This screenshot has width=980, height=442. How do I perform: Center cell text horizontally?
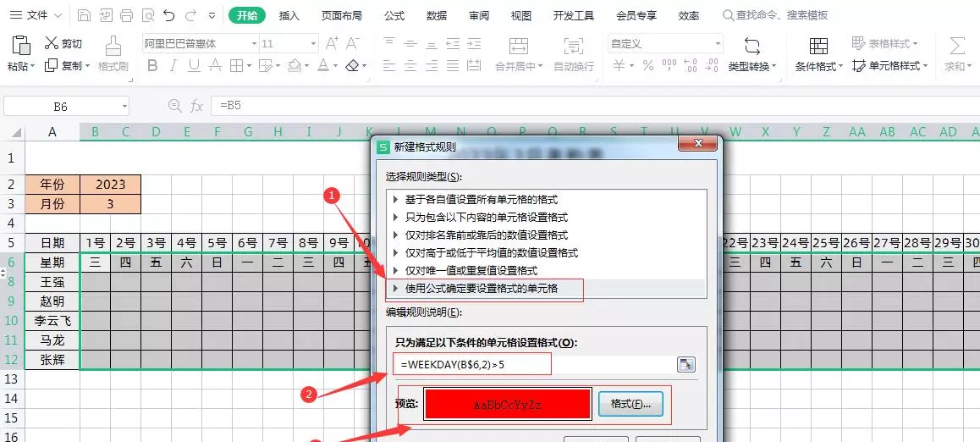click(x=410, y=66)
